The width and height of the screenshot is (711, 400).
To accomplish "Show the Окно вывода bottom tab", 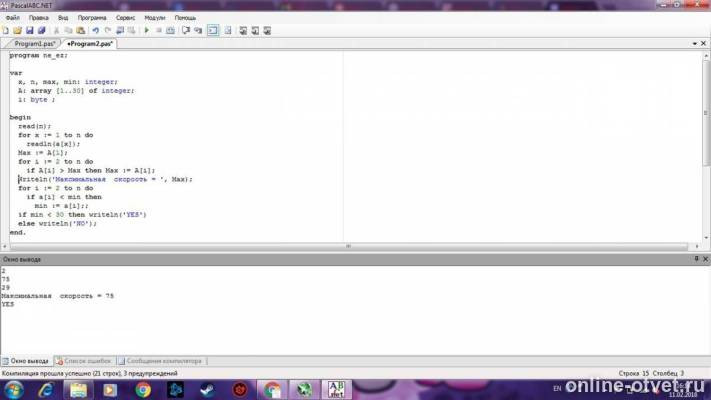I will click(26, 361).
